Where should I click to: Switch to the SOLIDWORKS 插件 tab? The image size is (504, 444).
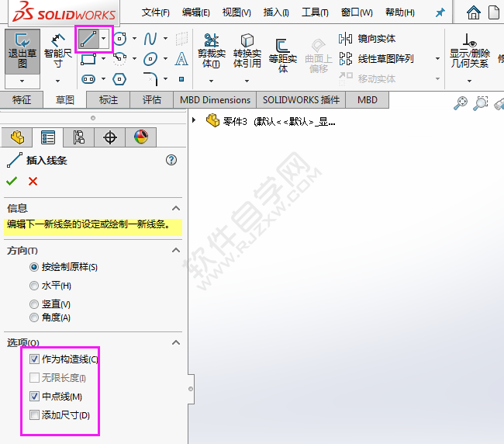point(301,100)
